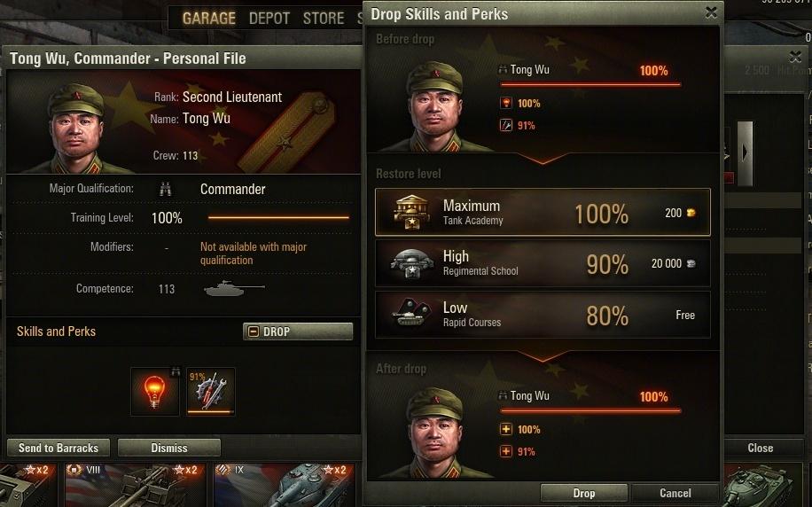Select Maximum 100% restore level option
Viewport: 812px width, 507px height.
[x=543, y=212]
